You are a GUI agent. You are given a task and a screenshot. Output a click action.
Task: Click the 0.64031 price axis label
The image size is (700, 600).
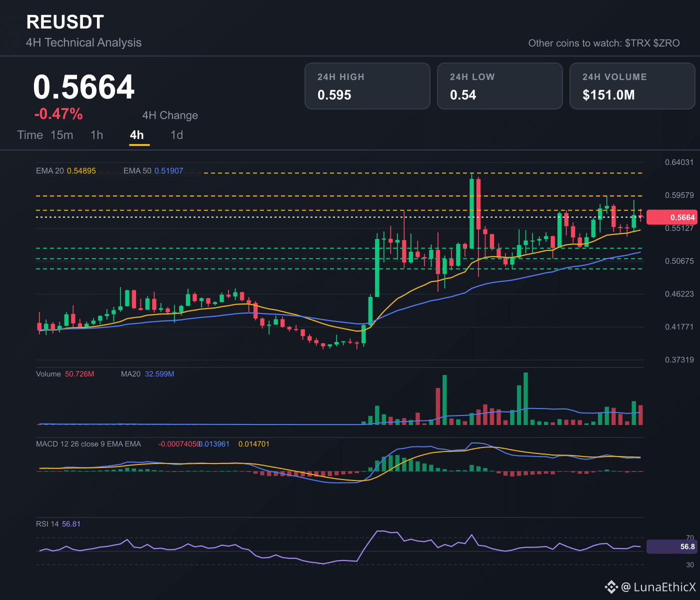679,162
